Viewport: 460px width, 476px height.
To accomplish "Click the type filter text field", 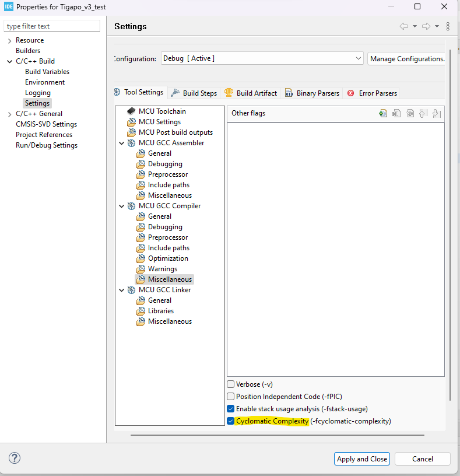I will 52,26.
